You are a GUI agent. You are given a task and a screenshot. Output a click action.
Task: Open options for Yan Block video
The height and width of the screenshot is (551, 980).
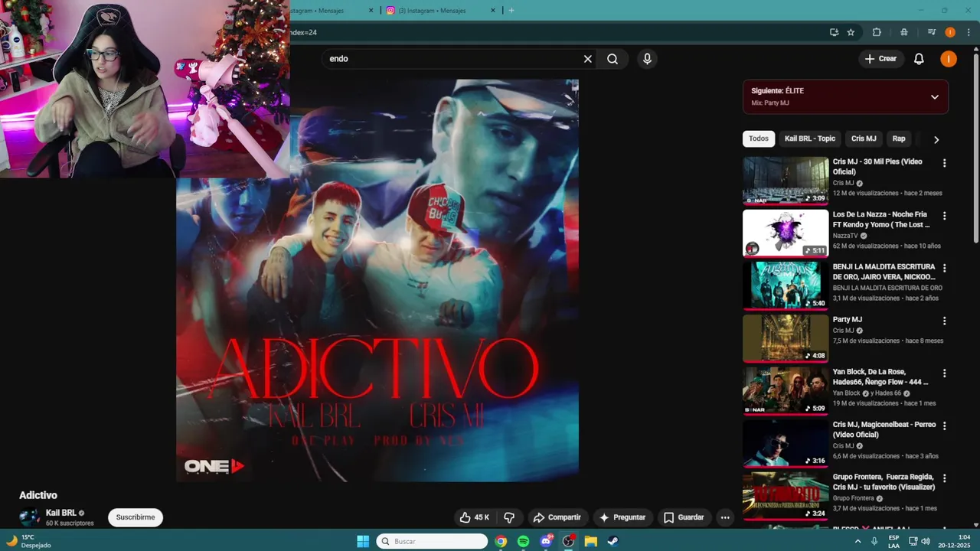(944, 373)
